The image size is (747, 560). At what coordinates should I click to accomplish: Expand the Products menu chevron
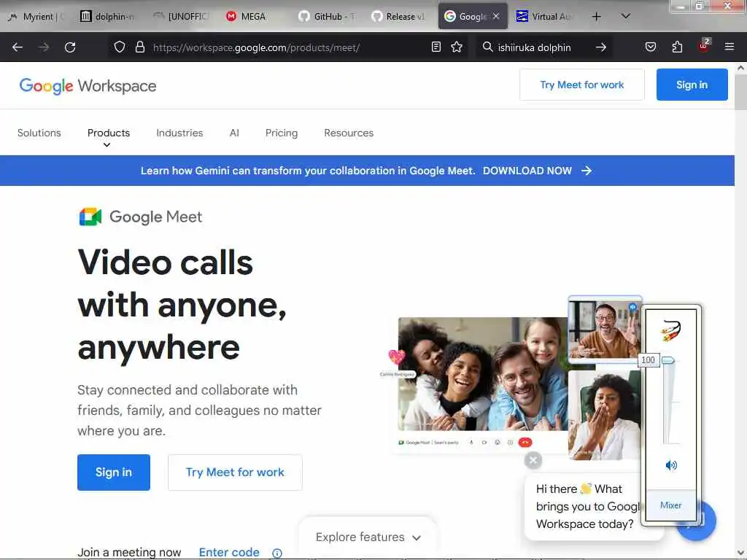pyautogui.click(x=107, y=145)
